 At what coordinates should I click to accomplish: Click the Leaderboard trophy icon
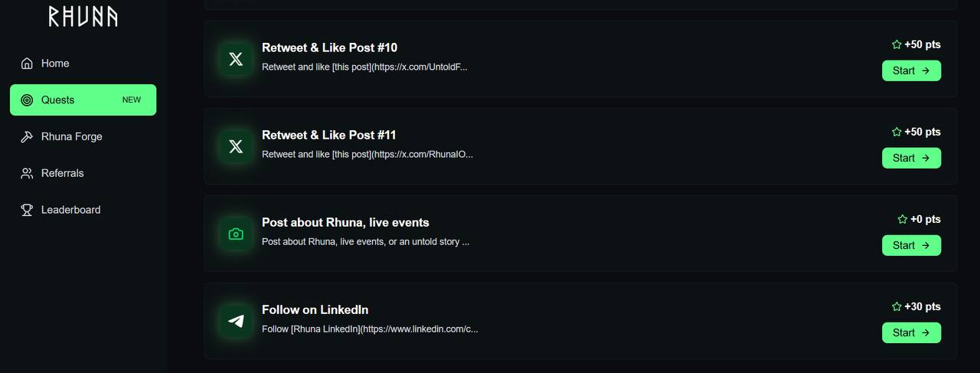click(27, 211)
